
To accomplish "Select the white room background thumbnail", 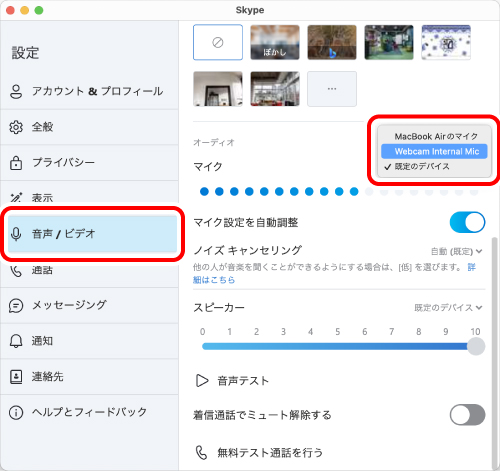I will click(x=218, y=89).
